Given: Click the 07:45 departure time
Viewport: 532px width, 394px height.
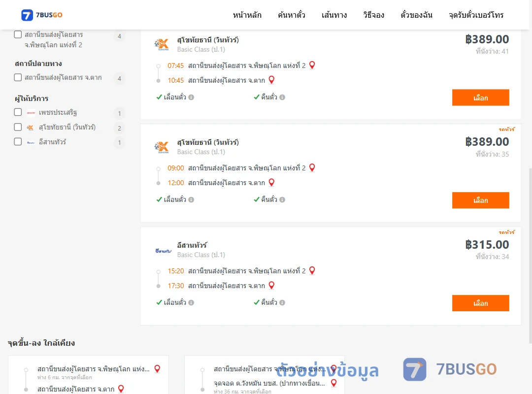Looking at the screenshot, I should 176,66.
